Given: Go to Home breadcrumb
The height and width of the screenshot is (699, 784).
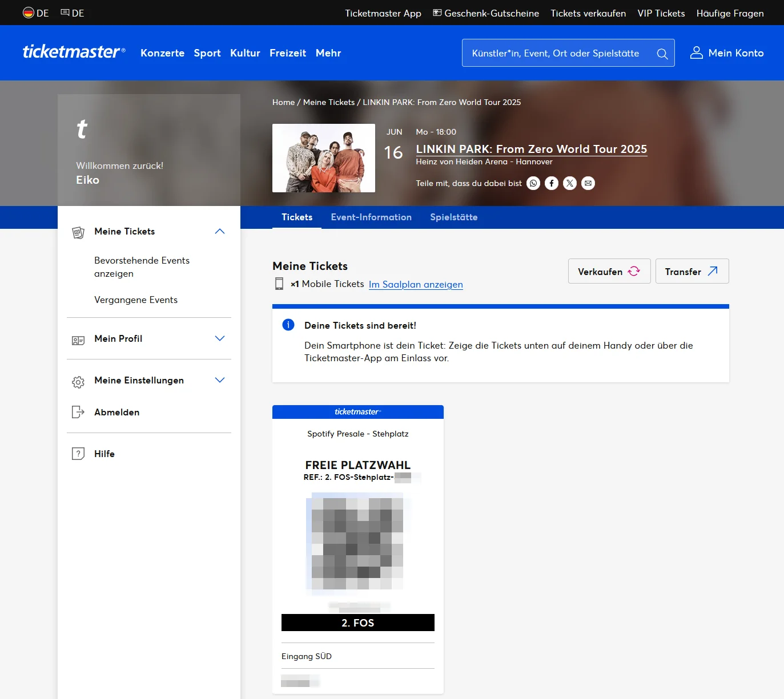Looking at the screenshot, I should pos(283,102).
